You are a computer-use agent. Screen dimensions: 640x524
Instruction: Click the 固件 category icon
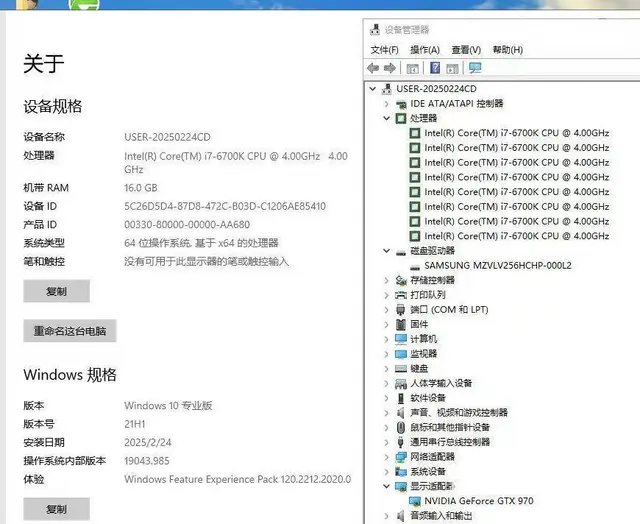[401, 324]
